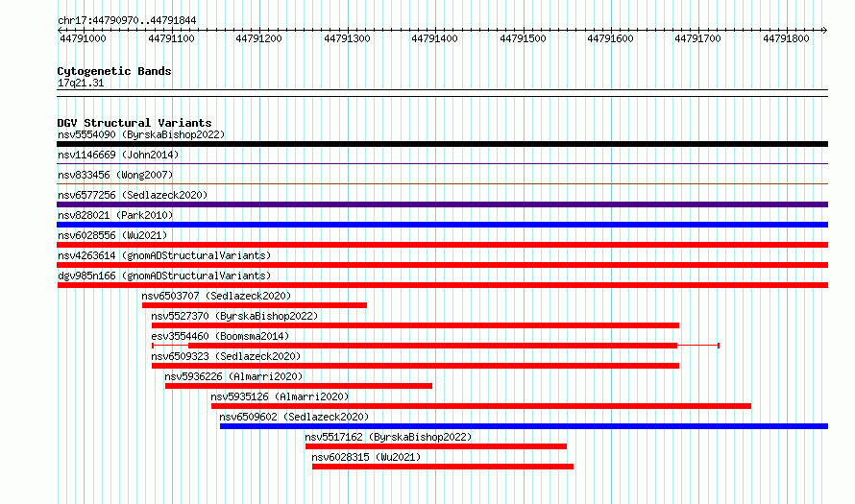
Task: Select the red dgv985n166 variant bar
Action: click(442, 285)
